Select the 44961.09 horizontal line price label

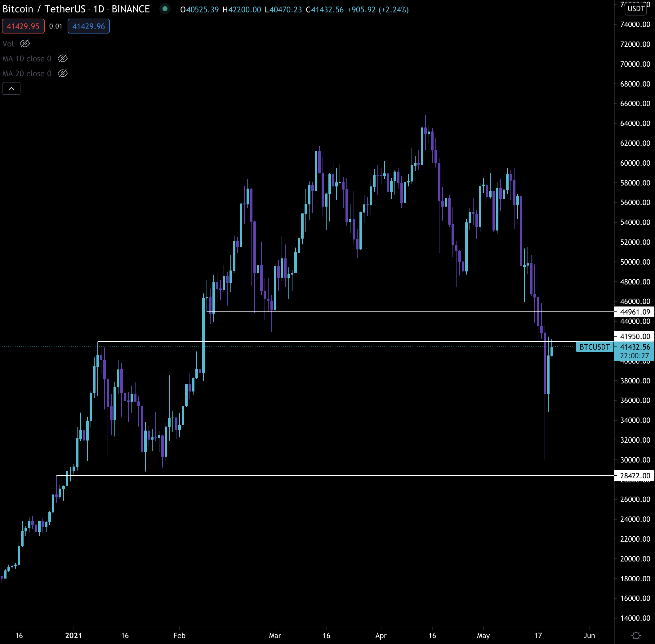coord(635,312)
